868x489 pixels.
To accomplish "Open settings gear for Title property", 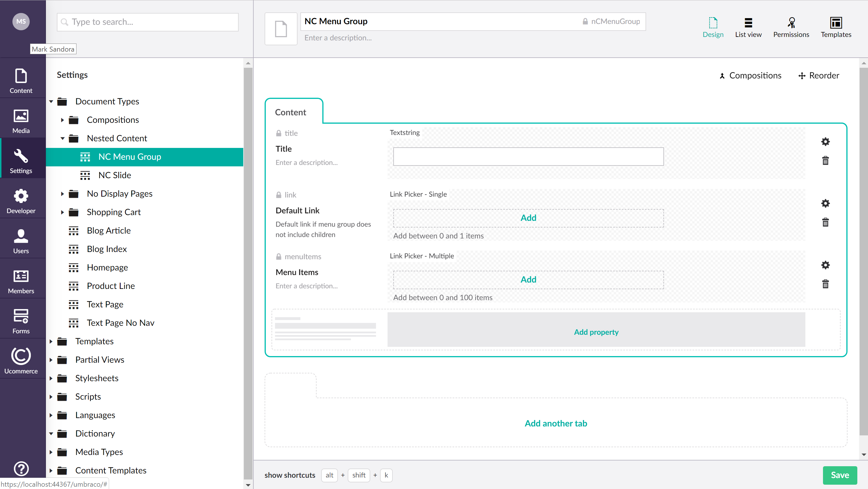I will [825, 142].
